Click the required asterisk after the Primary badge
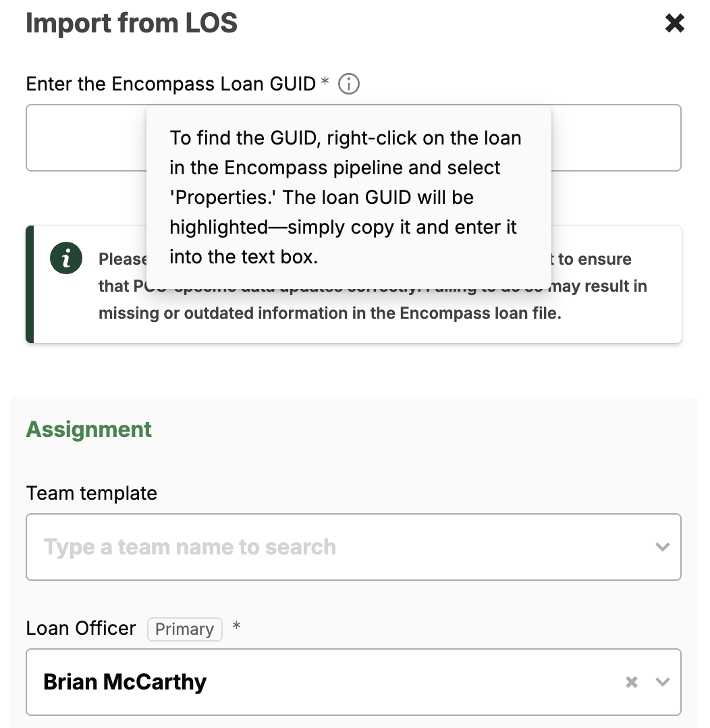The width and height of the screenshot is (710, 728). pyautogui.click(x=236, y=627)
